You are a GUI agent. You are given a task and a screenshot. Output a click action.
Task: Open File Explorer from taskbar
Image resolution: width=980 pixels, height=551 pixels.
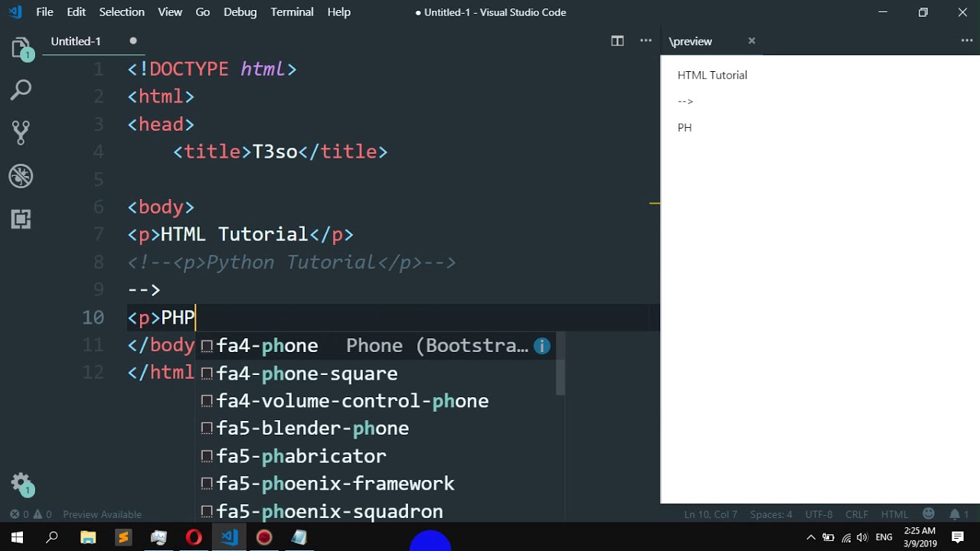click(x=87, y=537)
